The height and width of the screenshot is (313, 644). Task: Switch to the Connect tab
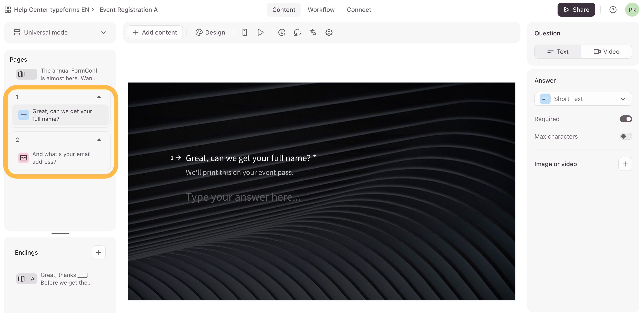coord(359,10)
